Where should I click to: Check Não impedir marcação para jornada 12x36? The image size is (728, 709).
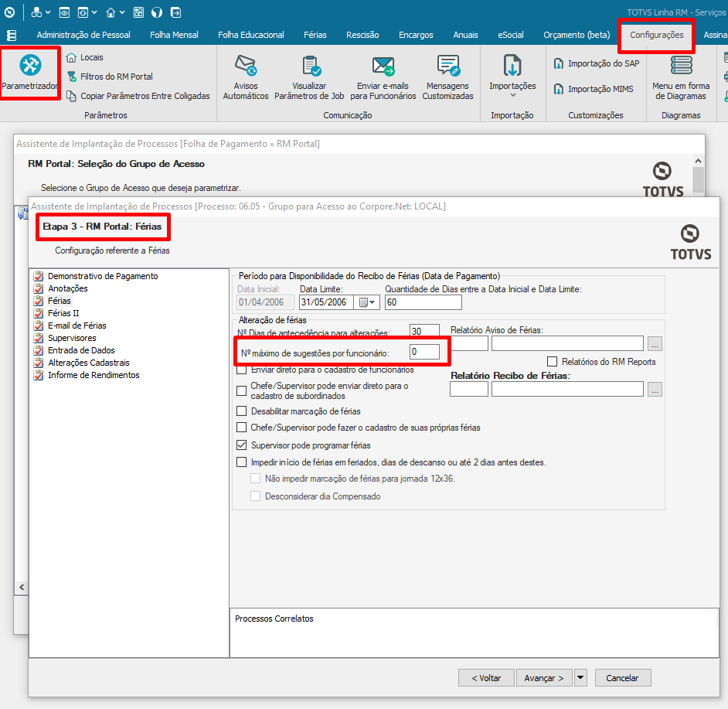(x=255, y=479)
